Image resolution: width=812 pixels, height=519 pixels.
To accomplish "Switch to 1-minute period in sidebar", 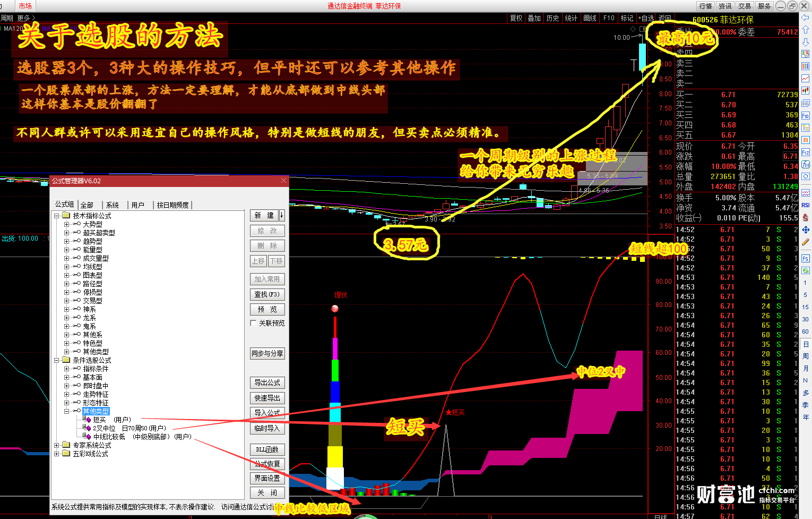I will 806,283.
